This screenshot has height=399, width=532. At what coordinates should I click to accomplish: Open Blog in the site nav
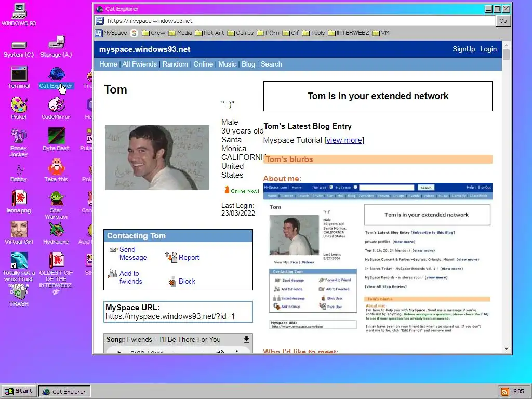click(248, 64)
